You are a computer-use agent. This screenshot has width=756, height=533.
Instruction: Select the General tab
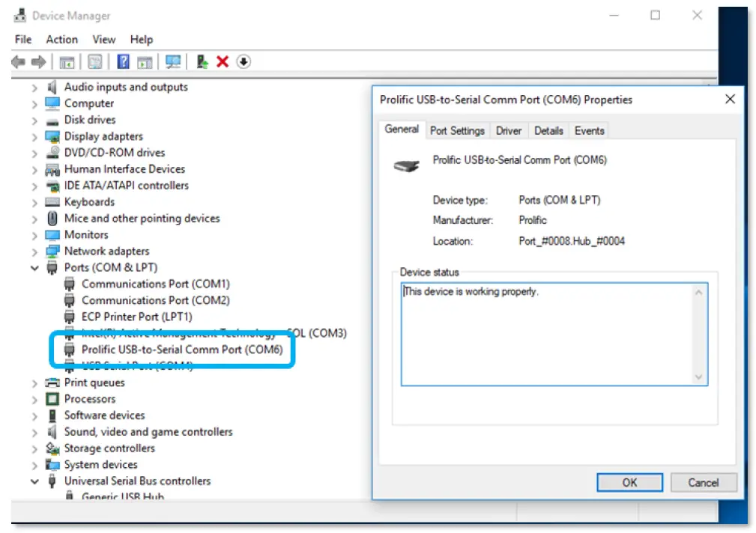point(402,130)
